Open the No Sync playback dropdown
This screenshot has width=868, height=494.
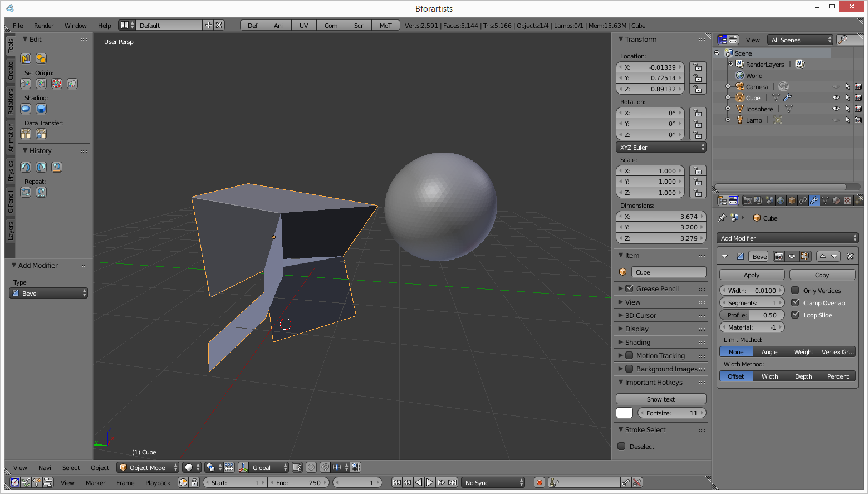(493, 482)
